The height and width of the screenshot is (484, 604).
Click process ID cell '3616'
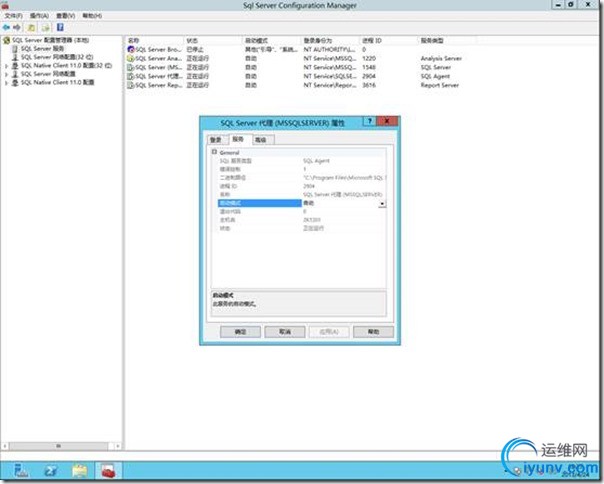pos(369,85)
